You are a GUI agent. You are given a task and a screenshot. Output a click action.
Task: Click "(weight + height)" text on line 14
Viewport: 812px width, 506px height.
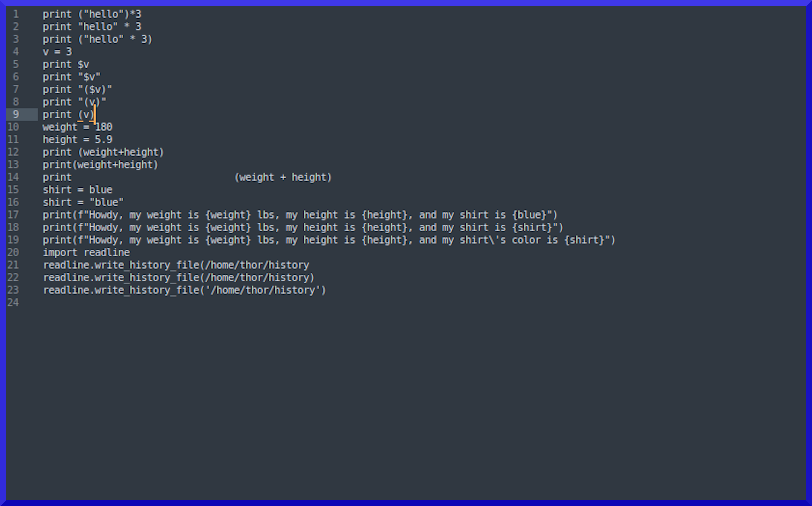pos(283,177)
